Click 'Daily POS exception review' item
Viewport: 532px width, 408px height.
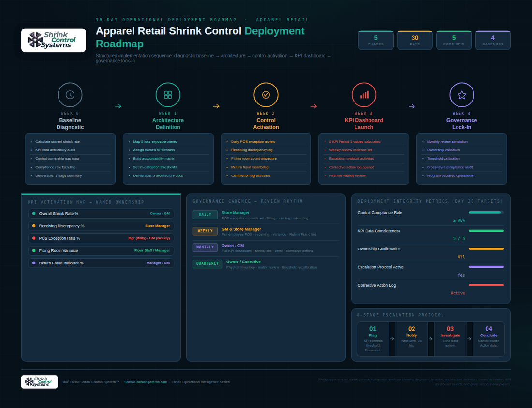pos(253,142)
